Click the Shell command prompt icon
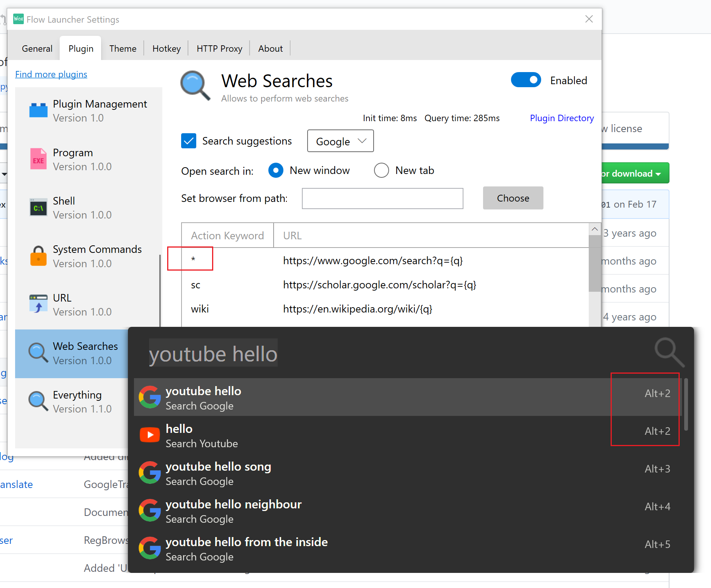The image size is (711, 588). click(x=38, y=207)
